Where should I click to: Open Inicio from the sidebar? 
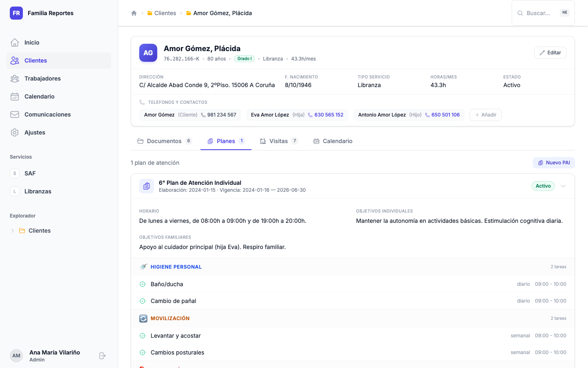point(32,43)
